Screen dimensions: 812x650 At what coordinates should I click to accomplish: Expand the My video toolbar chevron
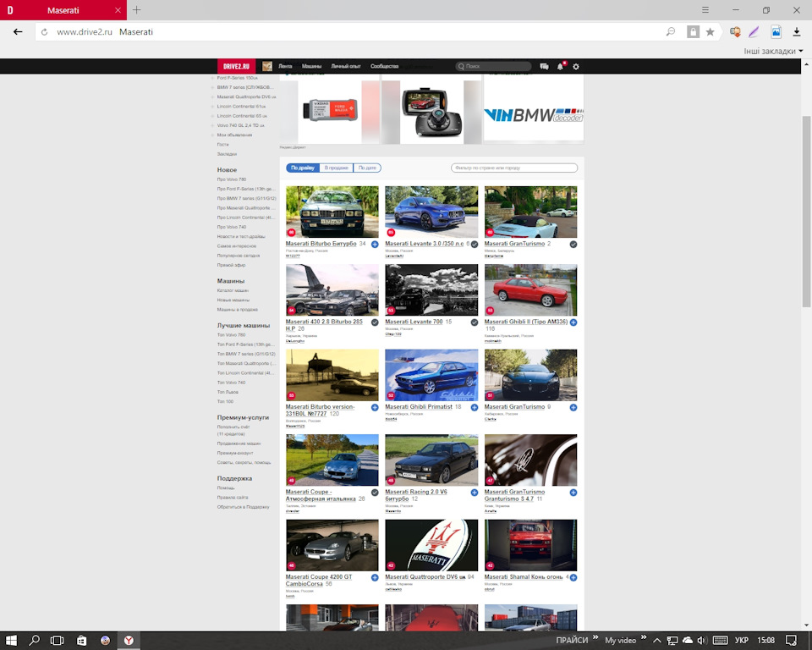(x=644, y=637)
